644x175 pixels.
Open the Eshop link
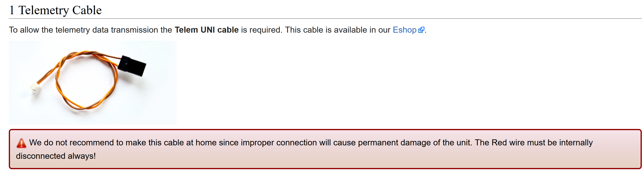point(404,30)
